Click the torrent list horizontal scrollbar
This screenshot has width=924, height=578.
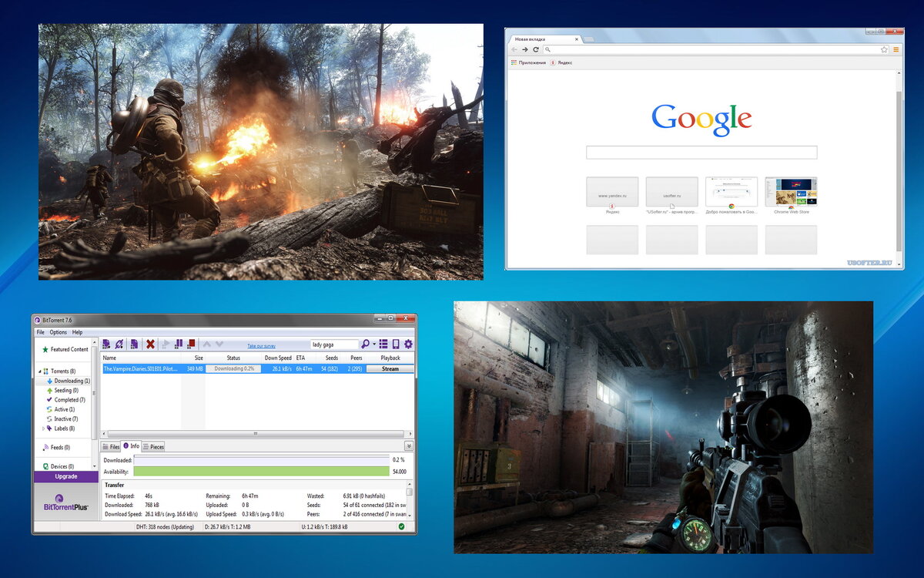[256, 434]
